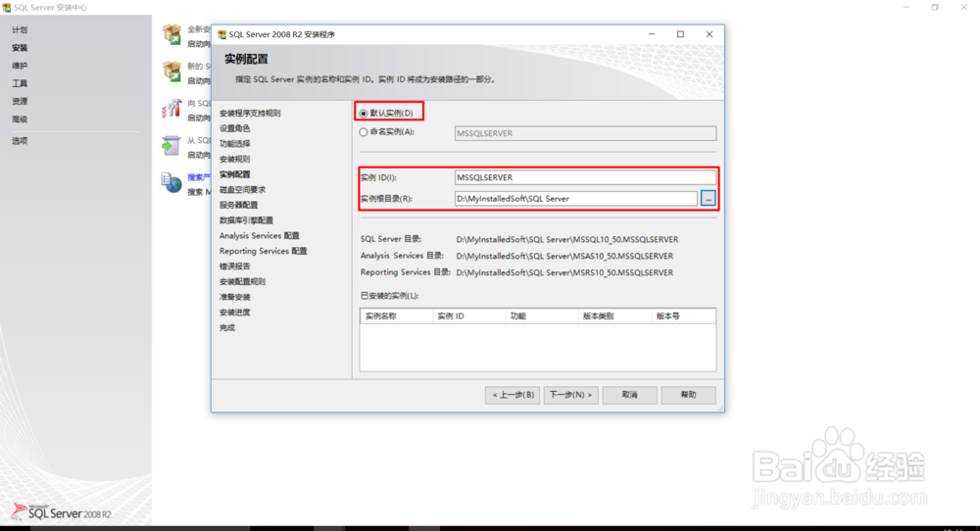980x531 pixels.
Task: Select 准备安装 step in wizard list
Action: click(x=234, y=297)
